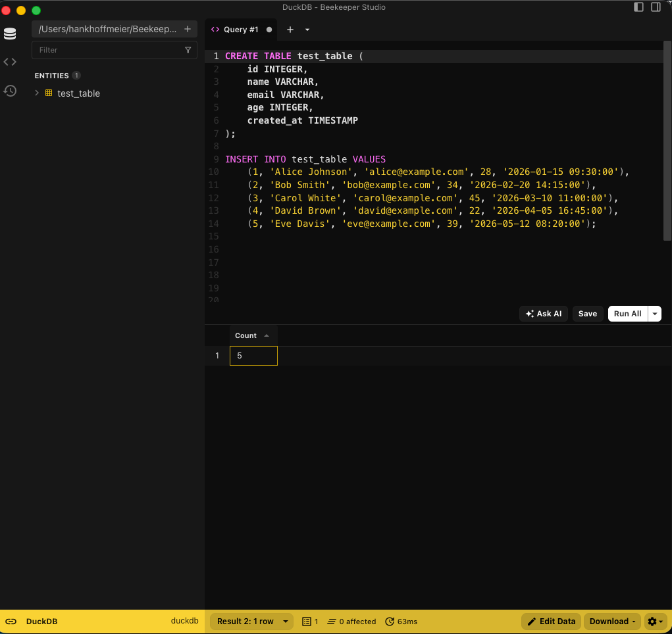The height and width of the screenshot is (634, 672).
Task: Click the INSERT INTO test_table VALUES line
Action: coord(305,159)
